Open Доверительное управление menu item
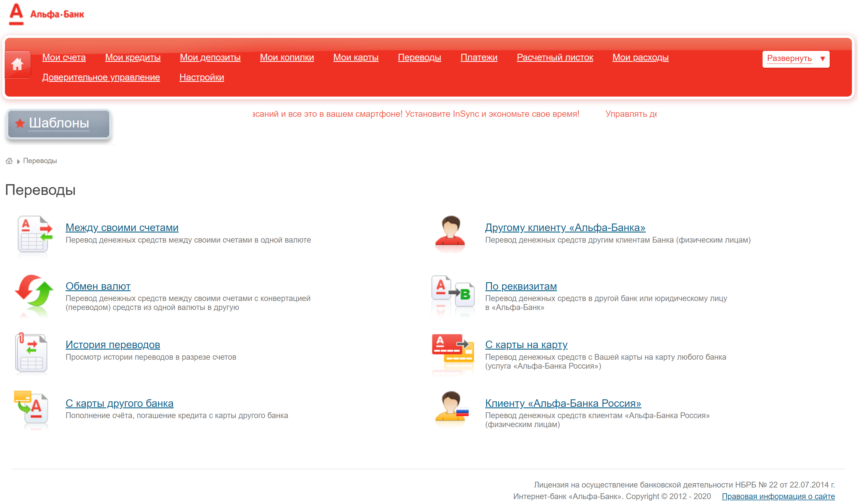Viewport: 858px width, 504px height. pos(101,77)
